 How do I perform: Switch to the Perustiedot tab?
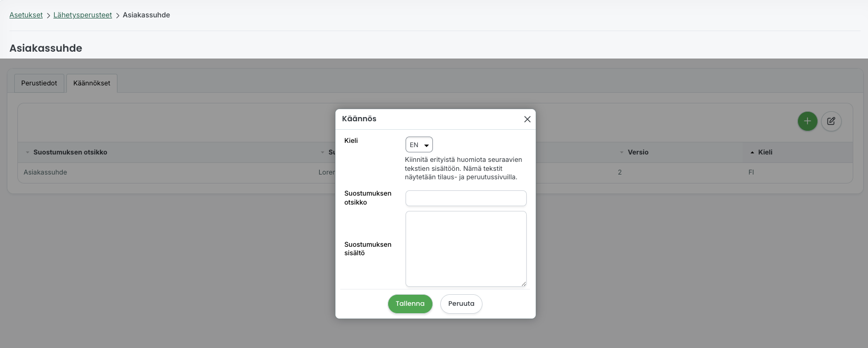pos(39,83)
